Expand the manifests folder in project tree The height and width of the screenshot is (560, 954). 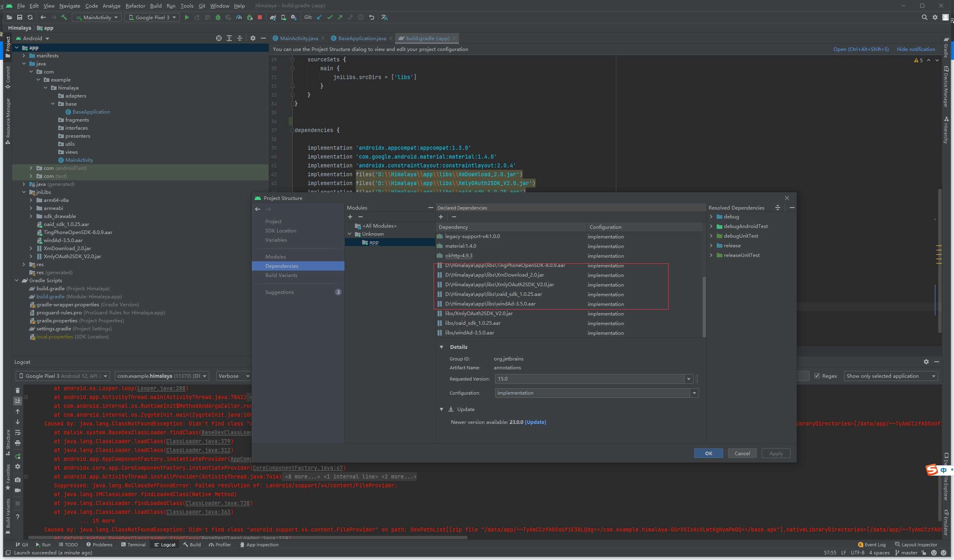pyautogui.click(x=24, y=55)
